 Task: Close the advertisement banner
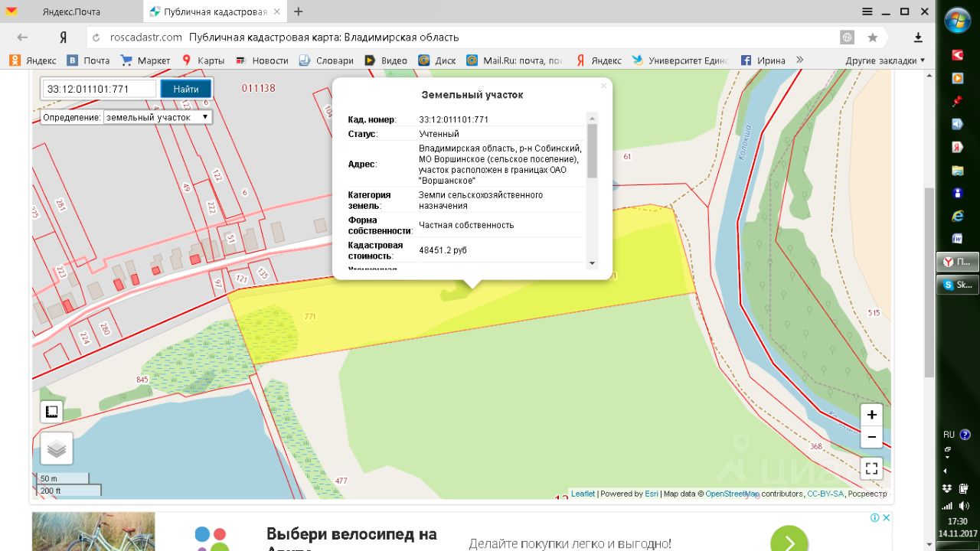pos(887,517)
